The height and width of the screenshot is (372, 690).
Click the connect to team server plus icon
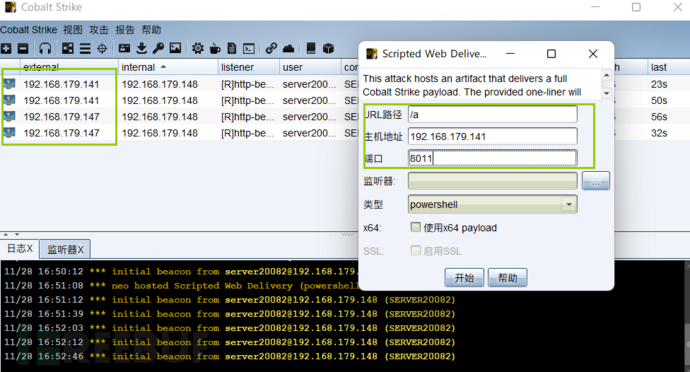click(6, 48)
